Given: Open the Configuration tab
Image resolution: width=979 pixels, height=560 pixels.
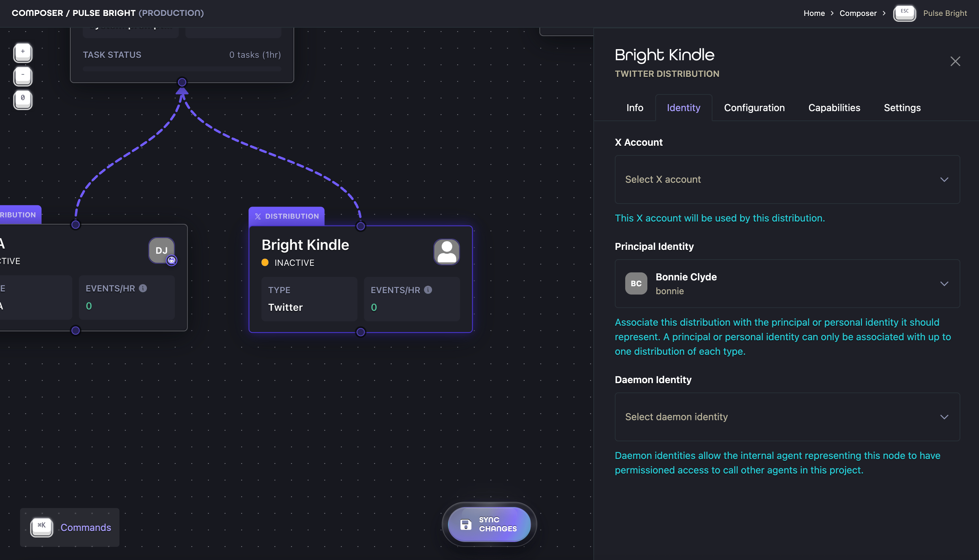Looking at the screenshot, I should [x=754, y=108].
